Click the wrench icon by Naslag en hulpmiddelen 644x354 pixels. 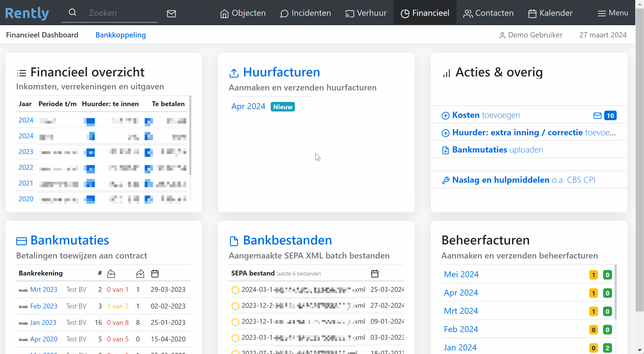click(445, 180)
